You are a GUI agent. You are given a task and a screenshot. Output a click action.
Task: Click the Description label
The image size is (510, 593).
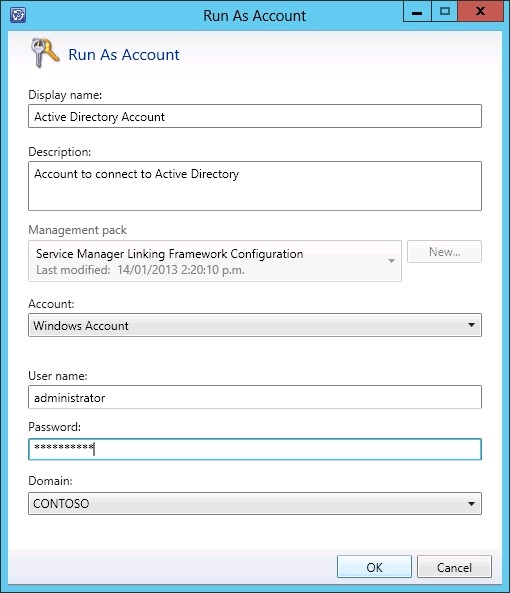60,152
